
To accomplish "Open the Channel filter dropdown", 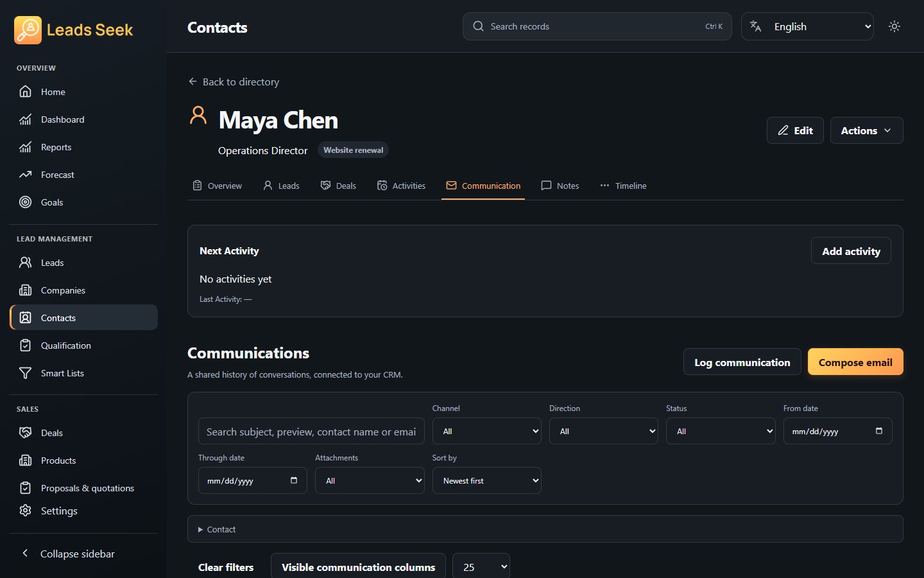I will tap(487, 432).
